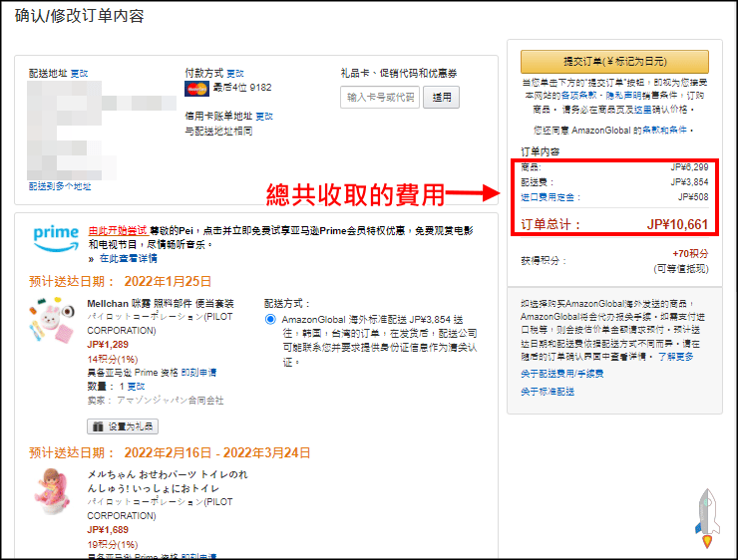The width and height of the screenshot is (738, 560).
Task: Click the 适用 apply button for gift code
Action: click(x=441, y=97)
